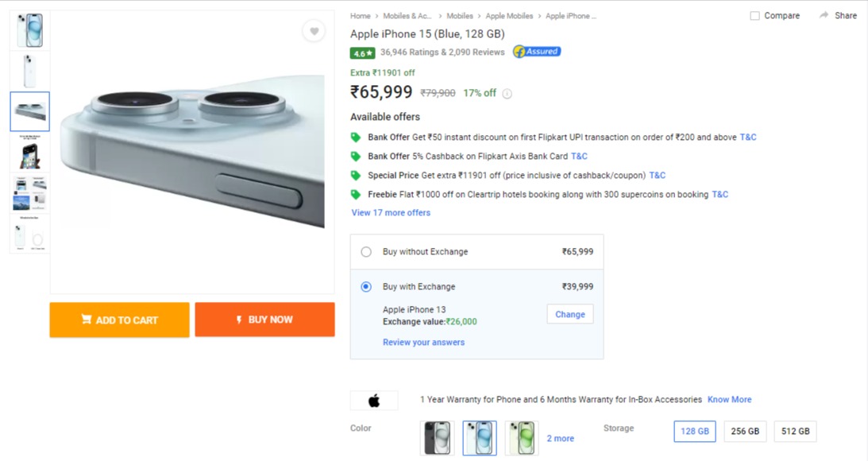Select Buy without Exchange option
The image size is (868, 461).
[366, 251]
